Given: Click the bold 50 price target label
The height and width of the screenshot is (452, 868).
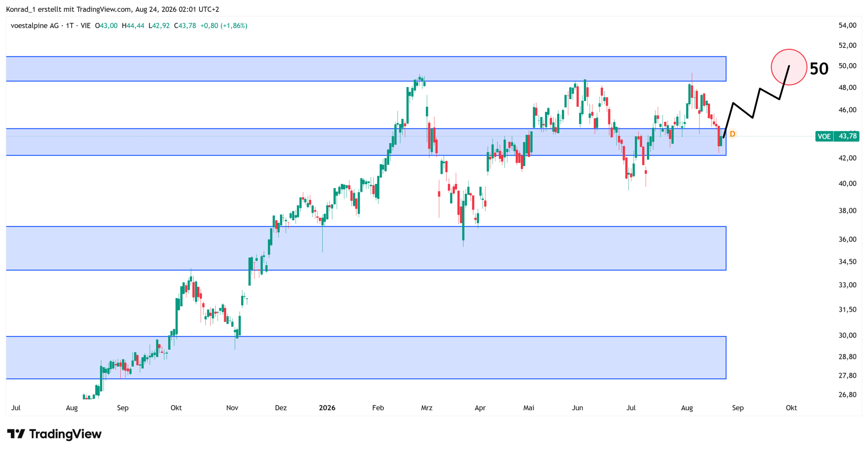Looking at the screenshot, I should [818, 69].
